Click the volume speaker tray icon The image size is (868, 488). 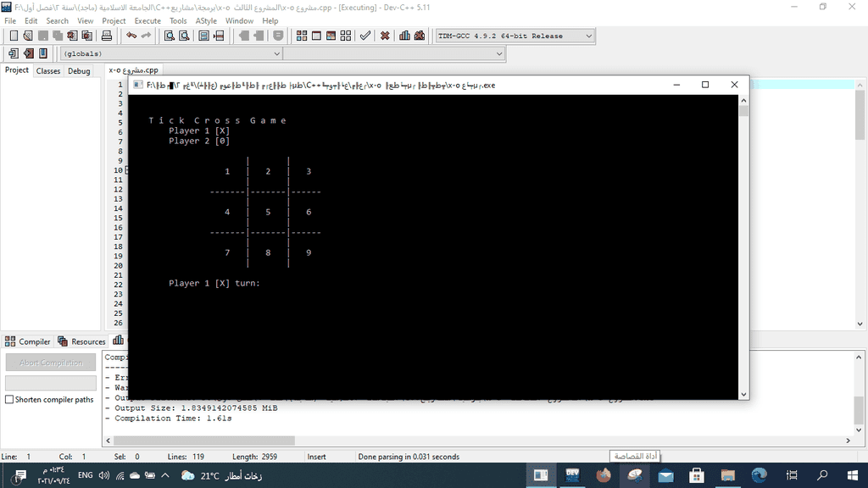coord(104,475)
